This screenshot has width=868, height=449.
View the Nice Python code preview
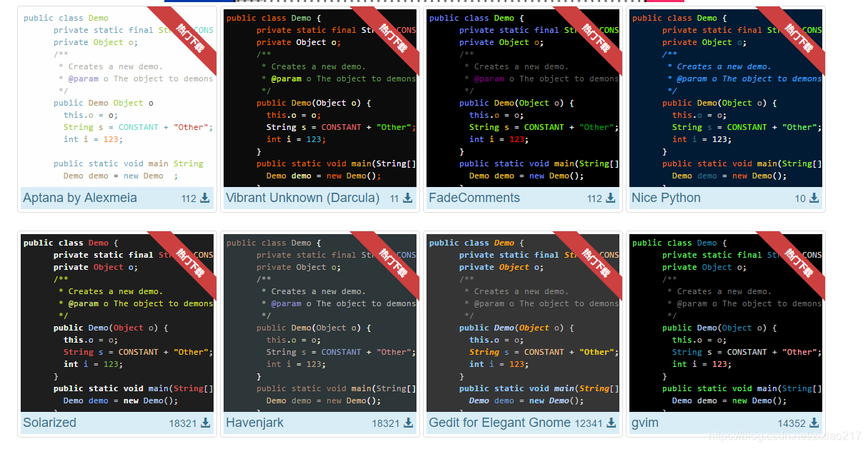(x=726, y=99)
